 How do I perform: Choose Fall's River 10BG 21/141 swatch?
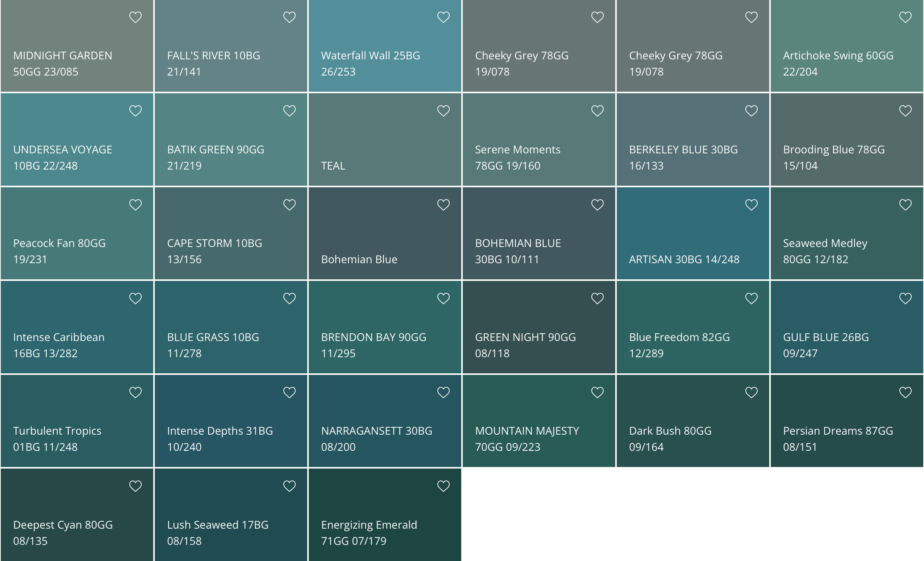tap(231, 46)
